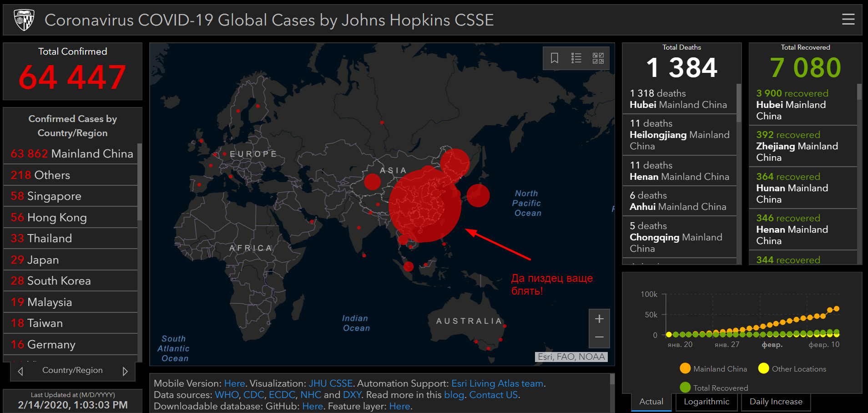Click the red circle over Japan

point(478,195)
